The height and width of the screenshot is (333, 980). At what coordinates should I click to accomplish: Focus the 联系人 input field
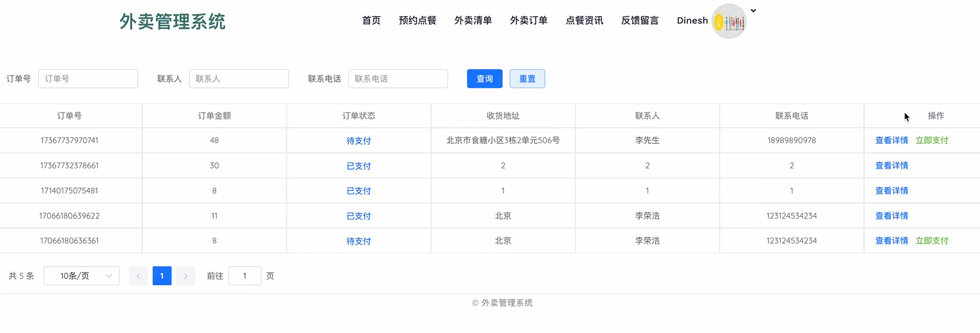(x=239, y=79)
